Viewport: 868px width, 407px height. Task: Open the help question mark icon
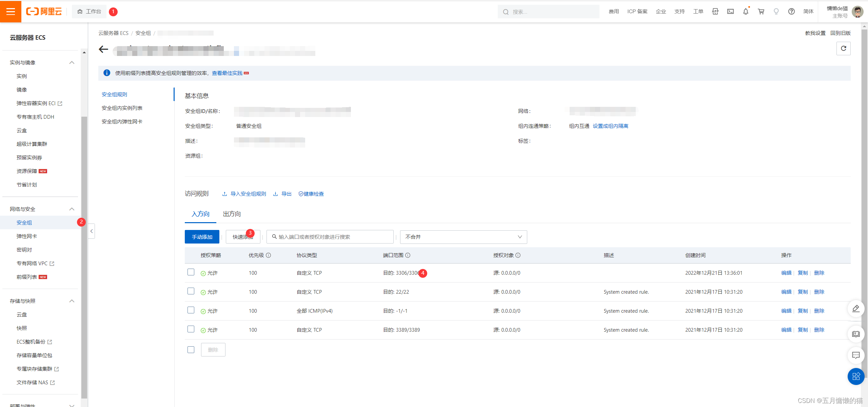coord(791,12)
